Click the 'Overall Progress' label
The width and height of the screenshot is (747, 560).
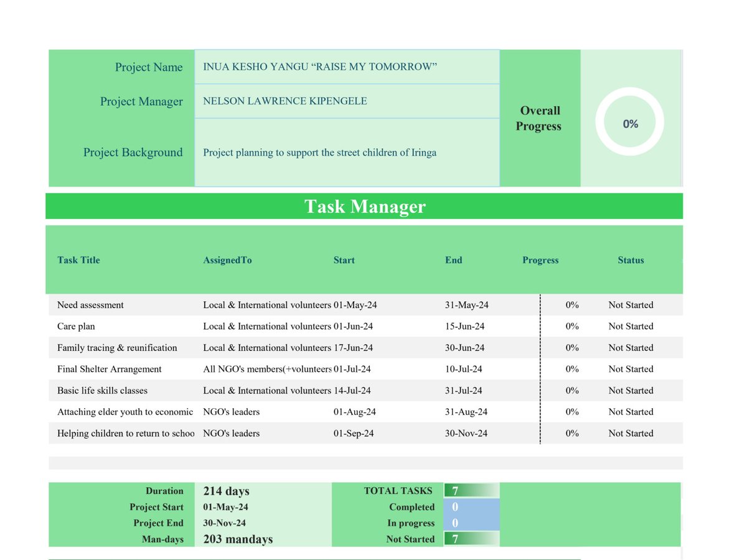tap(540, 118)
